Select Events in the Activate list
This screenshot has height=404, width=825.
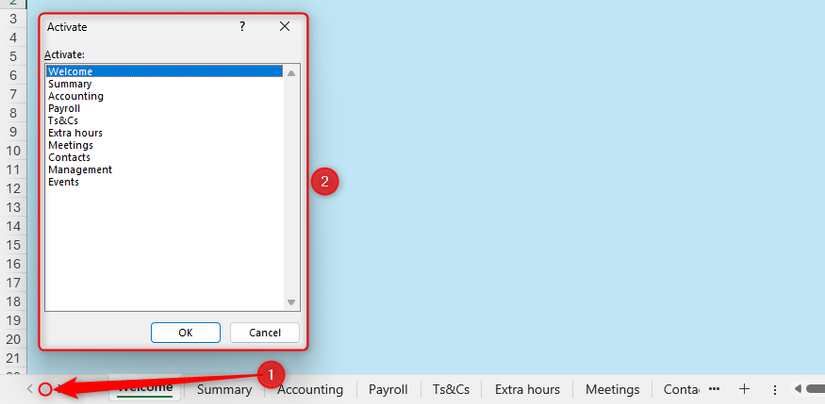(x=164, y=181)
